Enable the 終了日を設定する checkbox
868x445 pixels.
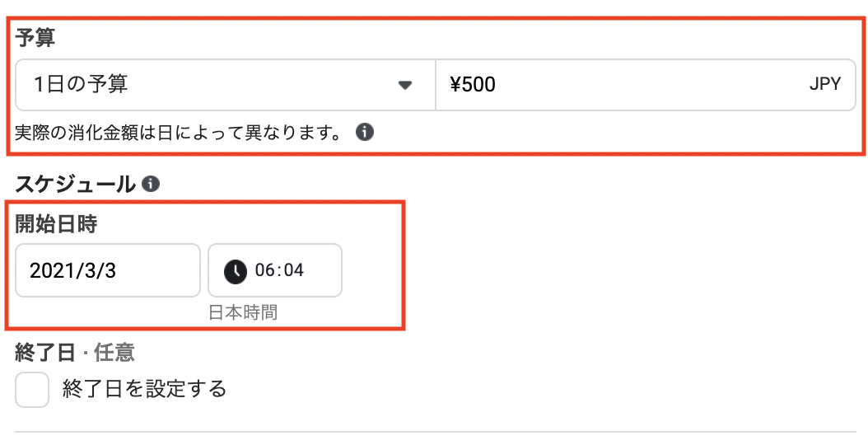click(32, 390)
